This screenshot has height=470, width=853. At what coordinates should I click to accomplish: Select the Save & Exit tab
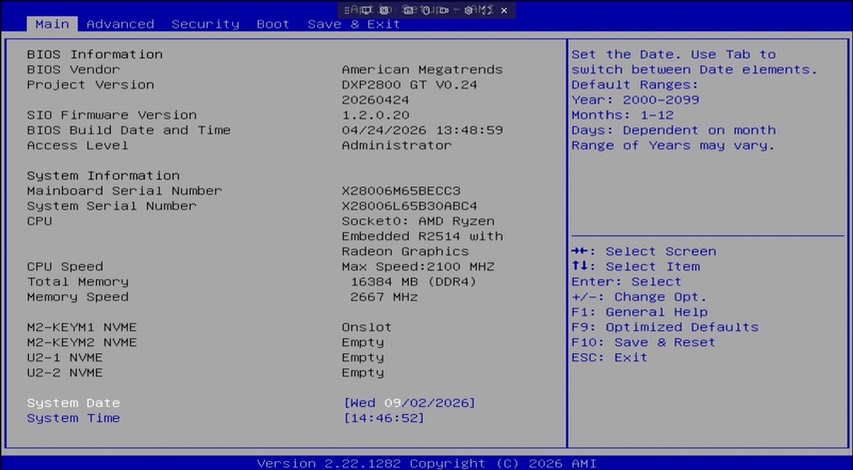coord(354,24)
